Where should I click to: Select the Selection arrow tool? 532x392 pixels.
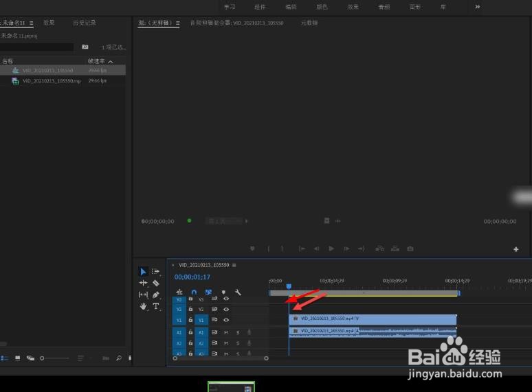point(143,272)
